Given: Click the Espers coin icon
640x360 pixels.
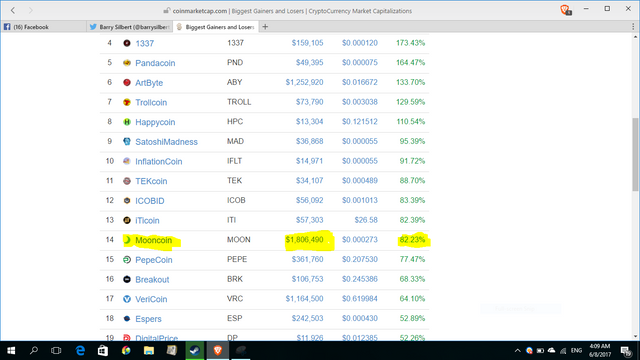Looking at the screenshot, I should [x=127, y=319].
